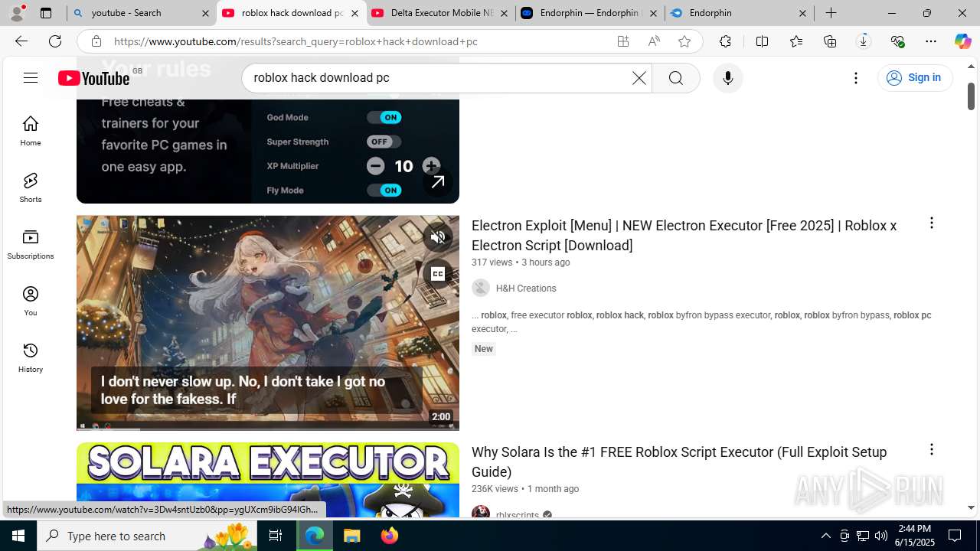View site information lock icon
Viewport: 980px width, 551px height.
[x=96, y=41]
